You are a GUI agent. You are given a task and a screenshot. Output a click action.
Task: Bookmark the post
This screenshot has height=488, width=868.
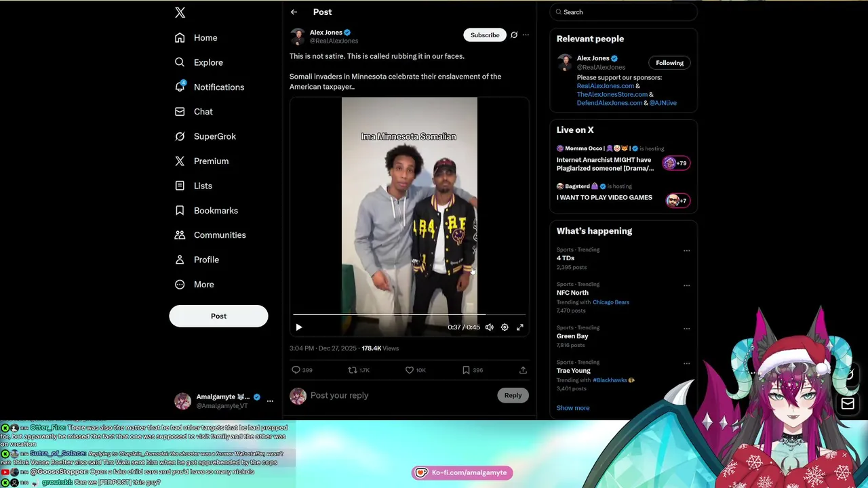466,370
